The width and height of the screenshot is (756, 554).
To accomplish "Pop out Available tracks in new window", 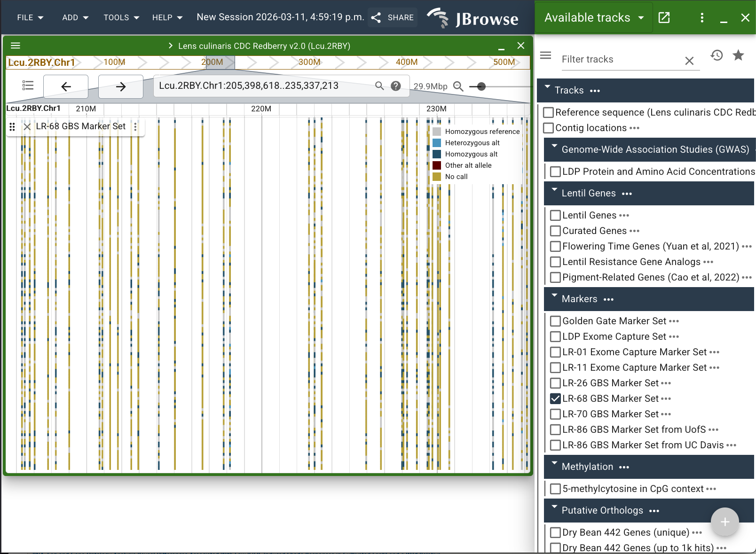I will click(x=664, y=18).
